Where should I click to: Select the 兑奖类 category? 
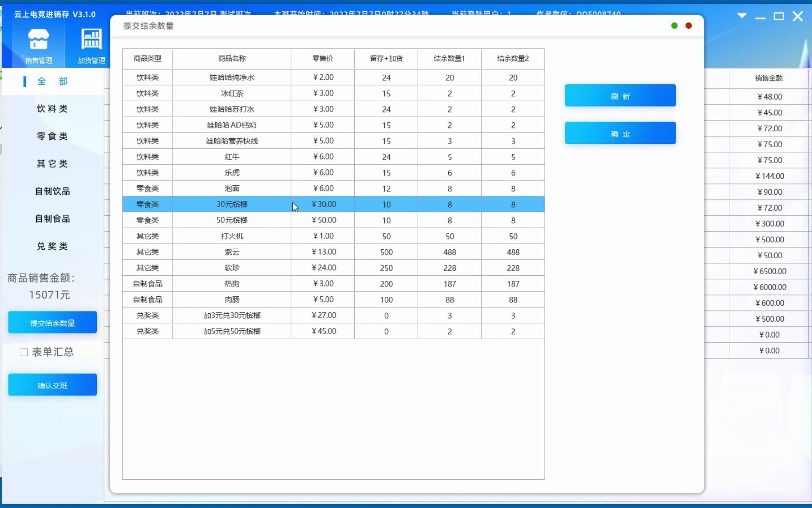pos(53,246)
